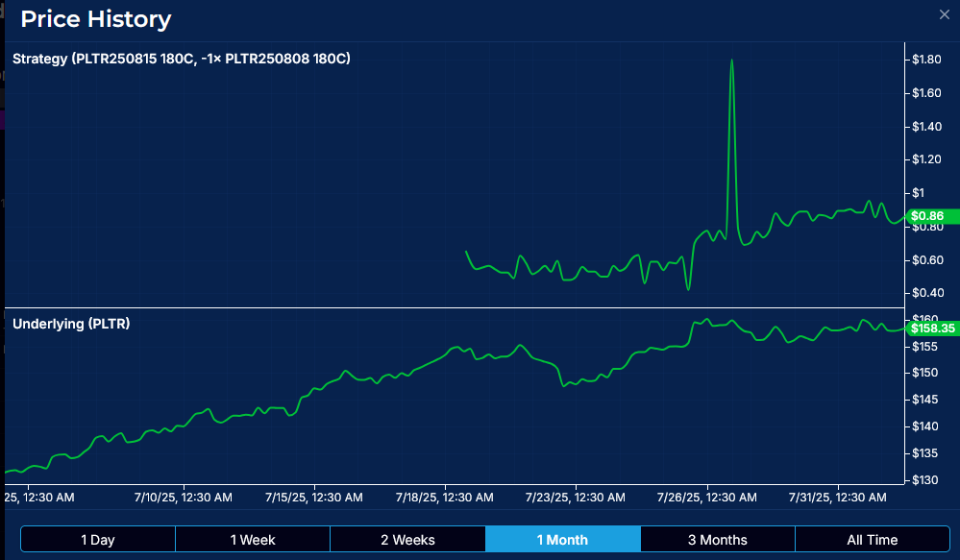Screen dimensions: 960x560
Task: Click the $1 y-axis label
Action: tap(918, 193)
